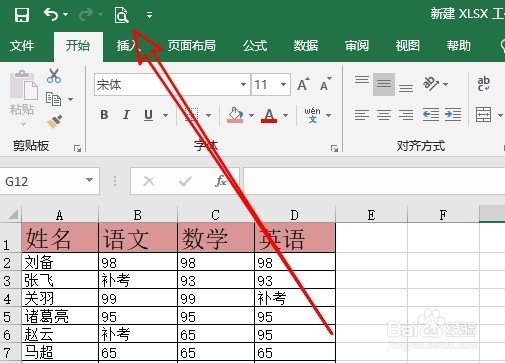This screenshot has height=363, width=505.
Task: Switch to the 数据 ribbon tab
Action: 306,46
